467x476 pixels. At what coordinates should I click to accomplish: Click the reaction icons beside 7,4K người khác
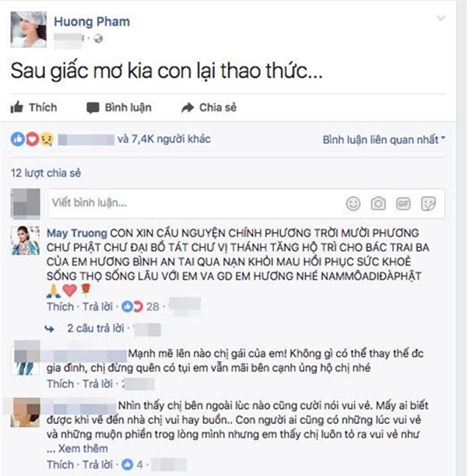click(33, 139)
